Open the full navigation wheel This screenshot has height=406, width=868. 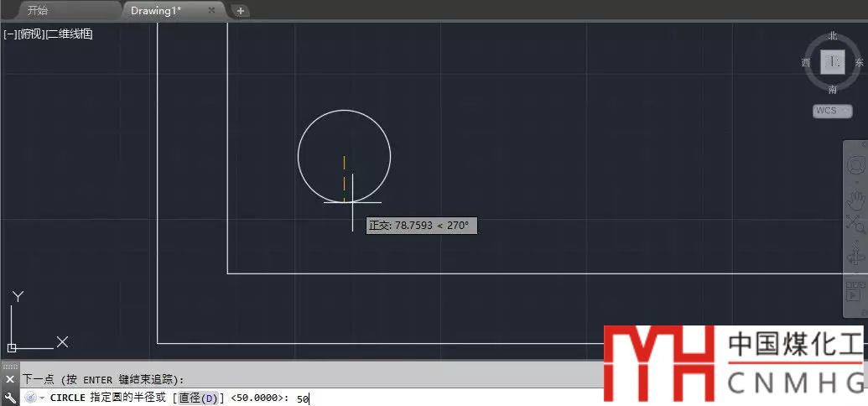click(855, 166)
